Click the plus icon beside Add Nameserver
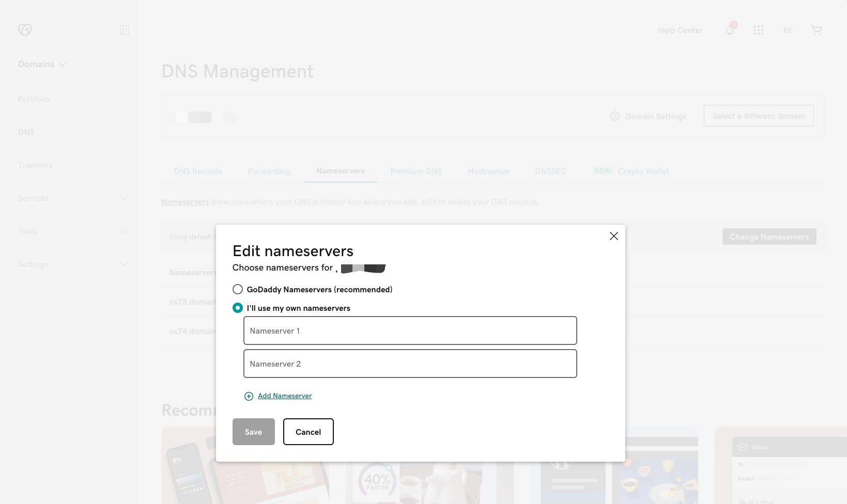 coord(249,396)
